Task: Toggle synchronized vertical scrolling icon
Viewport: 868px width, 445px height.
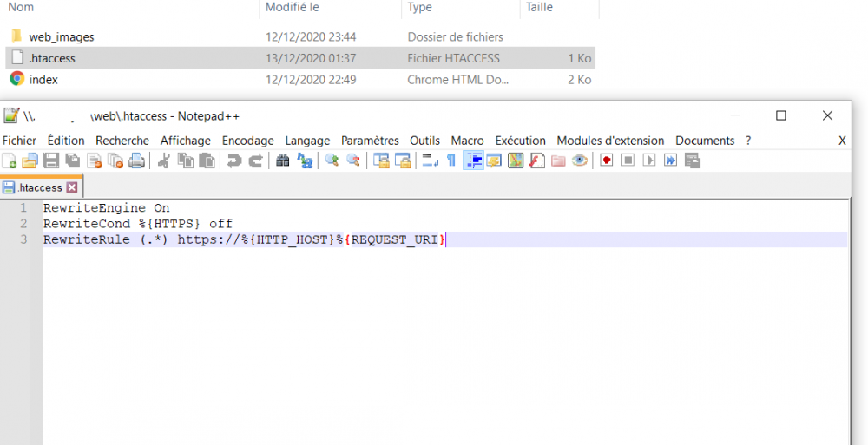Action: (x=381, y=161)
